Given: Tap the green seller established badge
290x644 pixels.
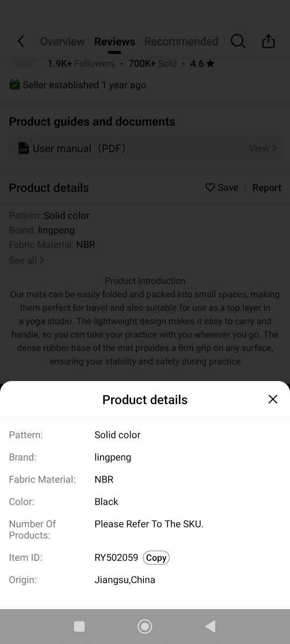Looking at the screenshot, I should pos(15,85).
